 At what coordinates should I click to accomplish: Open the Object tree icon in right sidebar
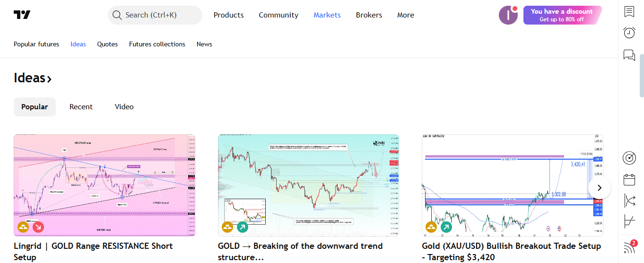[x=629, y=201]
